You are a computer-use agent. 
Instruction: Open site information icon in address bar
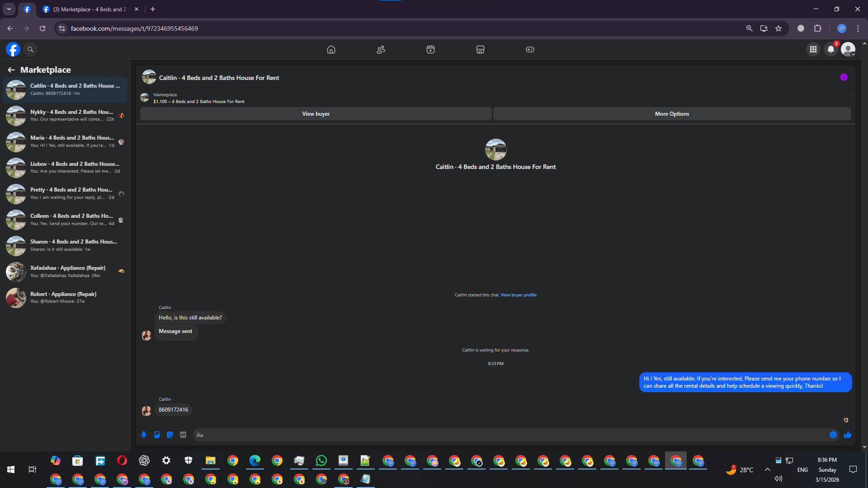click(62, 28)
